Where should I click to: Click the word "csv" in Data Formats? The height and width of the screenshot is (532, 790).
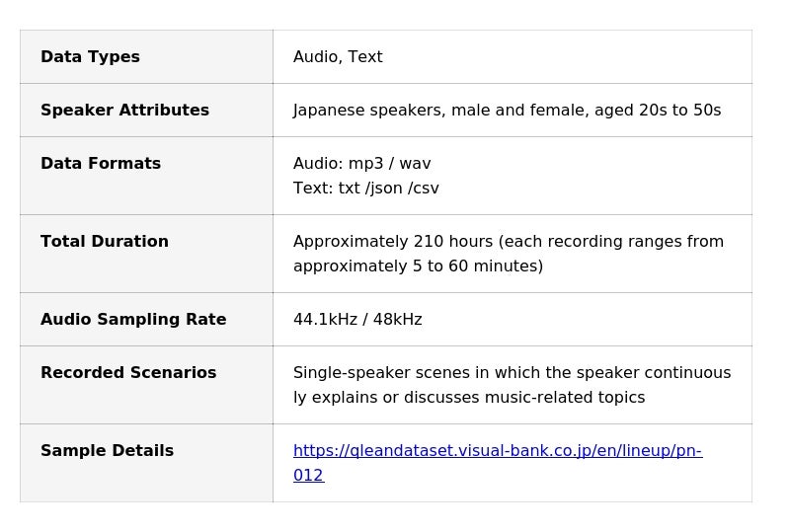pyautogui.click(x=426, y=189)
